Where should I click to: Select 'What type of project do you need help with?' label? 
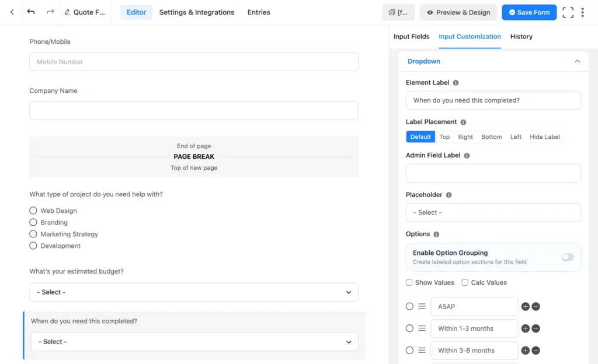(96, 194)
